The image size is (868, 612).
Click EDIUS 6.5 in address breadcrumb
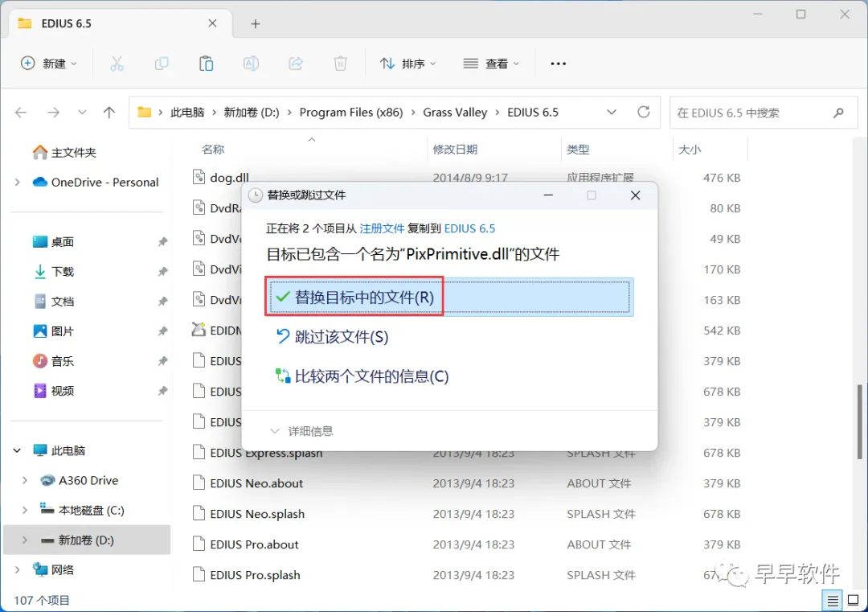coord(533,113)
